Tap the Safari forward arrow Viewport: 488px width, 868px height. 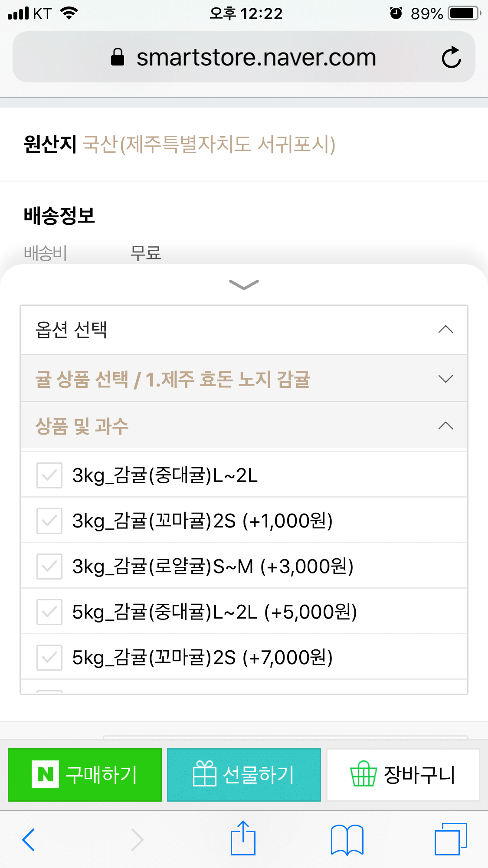coord(137,839)
